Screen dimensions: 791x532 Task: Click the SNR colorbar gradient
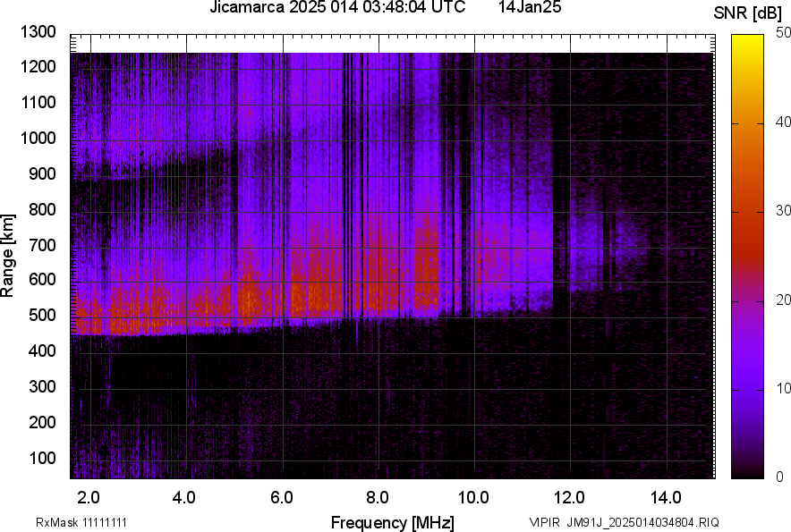pyautogui.click(x=748, y=257)
